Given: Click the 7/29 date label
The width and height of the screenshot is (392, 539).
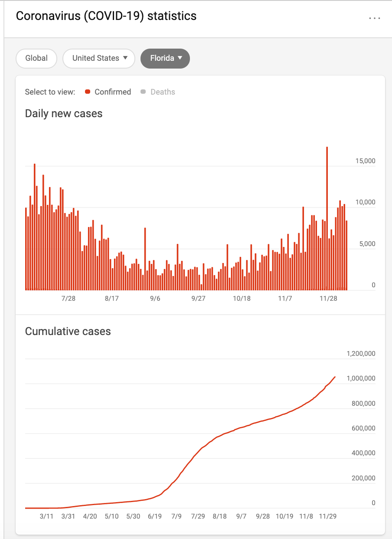Looking at the screenshot, I should (x=198, y=516).
